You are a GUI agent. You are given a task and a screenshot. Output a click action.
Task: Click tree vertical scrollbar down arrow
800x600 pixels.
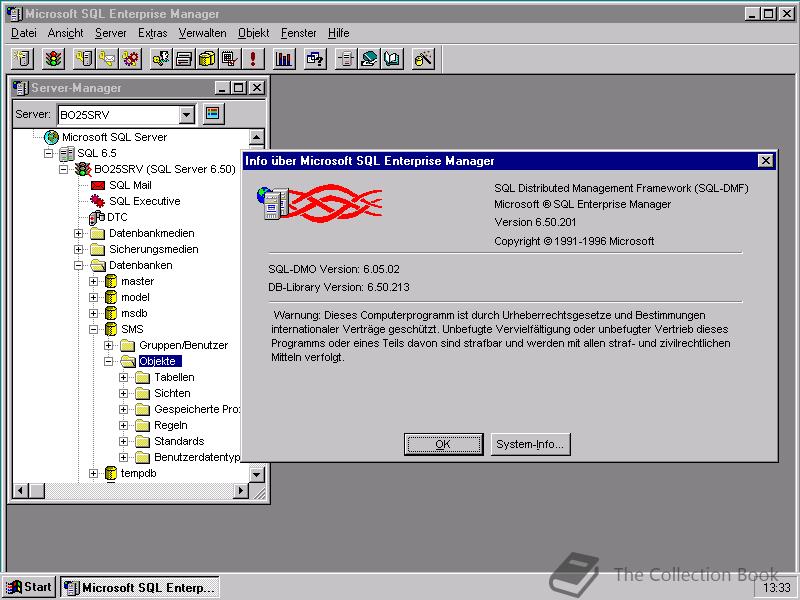(x=257, y=474)
